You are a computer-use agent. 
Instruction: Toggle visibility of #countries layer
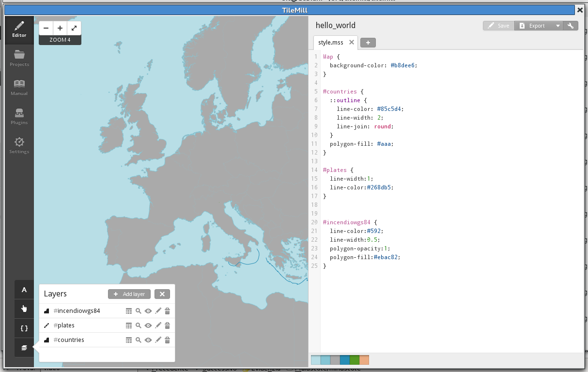[x=148, y=340]
